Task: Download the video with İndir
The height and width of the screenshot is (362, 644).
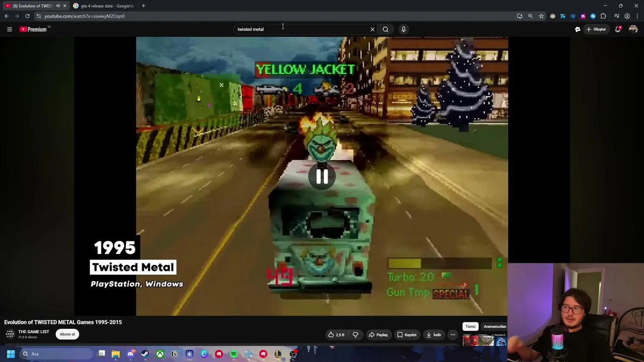Action: tap(434, 335)
